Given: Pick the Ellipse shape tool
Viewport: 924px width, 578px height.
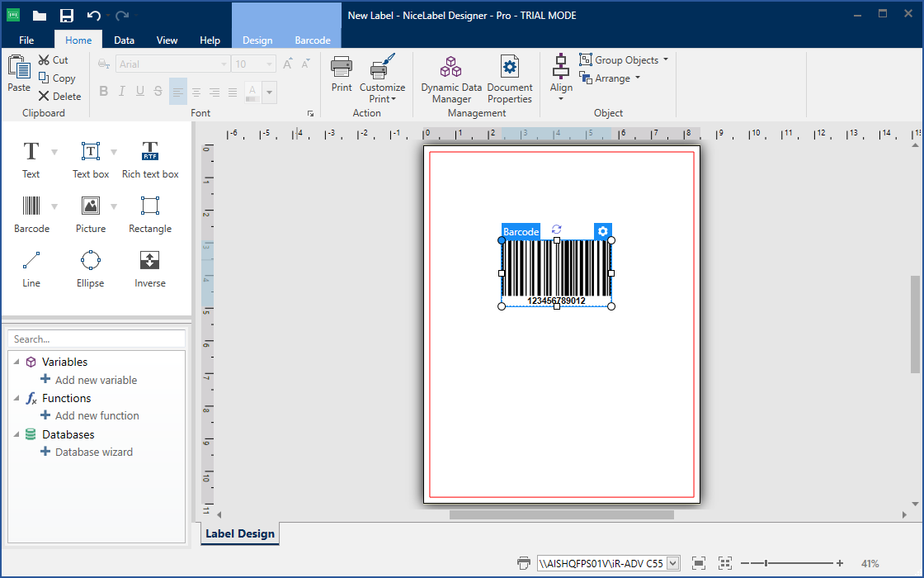Looking at the screenshot, I should 91,268.
